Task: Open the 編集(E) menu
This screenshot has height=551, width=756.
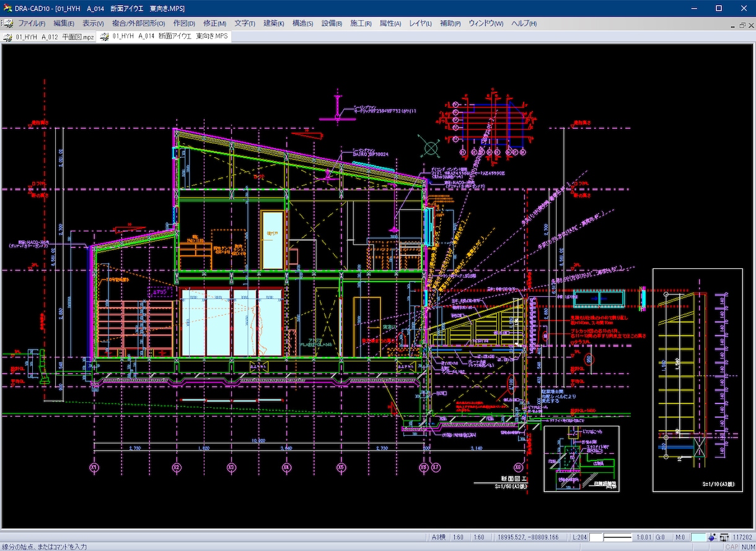Action: click(64, 24)
